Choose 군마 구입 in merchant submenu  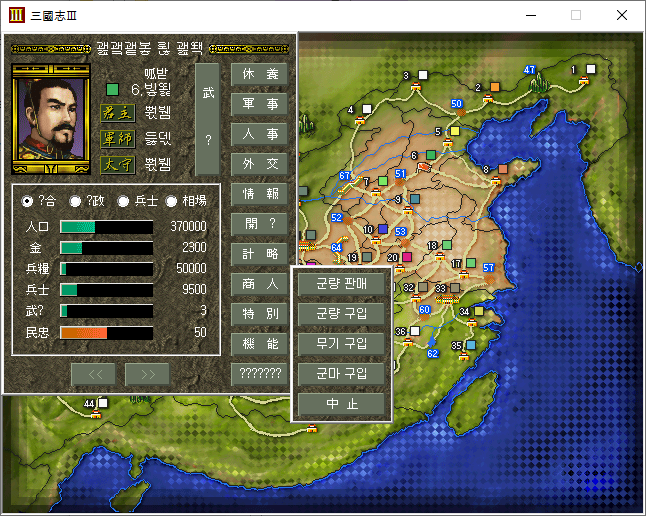[342, 374]
